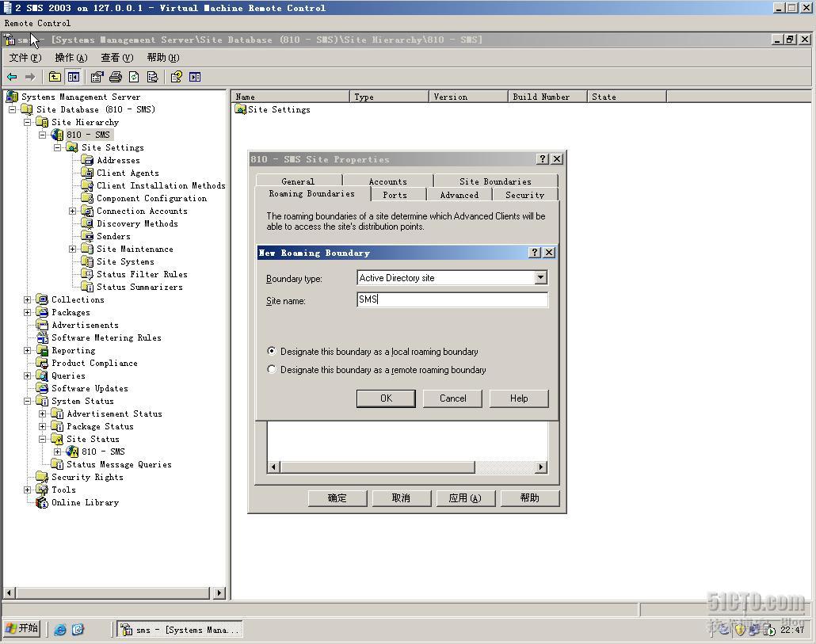Viewport: 816px width, 644px height.
Task: Click the Discovery Methods icon in tree
Action: tap(87, 223)
